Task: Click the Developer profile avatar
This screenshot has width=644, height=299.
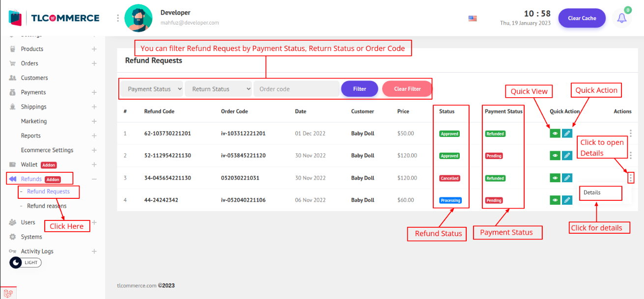Action: click(x=138, y=18)
